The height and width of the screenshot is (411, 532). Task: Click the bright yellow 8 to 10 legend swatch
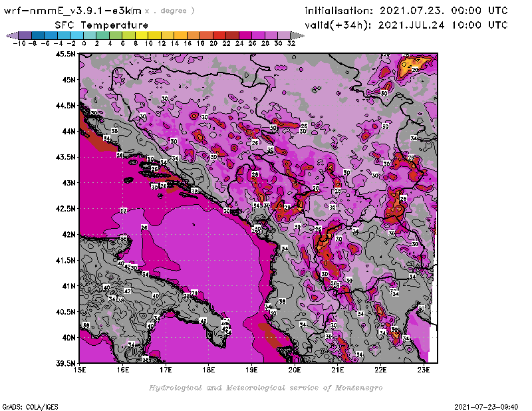142,35
